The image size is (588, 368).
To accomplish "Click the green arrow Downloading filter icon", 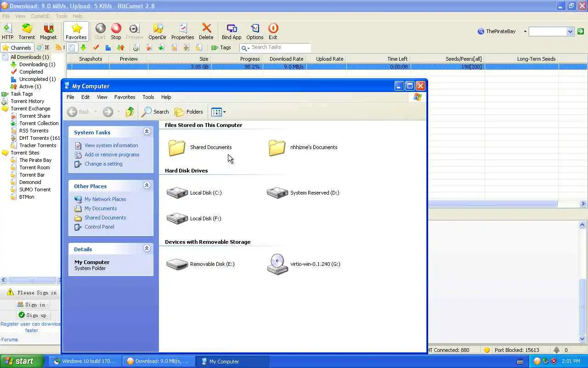I will 83,47.
